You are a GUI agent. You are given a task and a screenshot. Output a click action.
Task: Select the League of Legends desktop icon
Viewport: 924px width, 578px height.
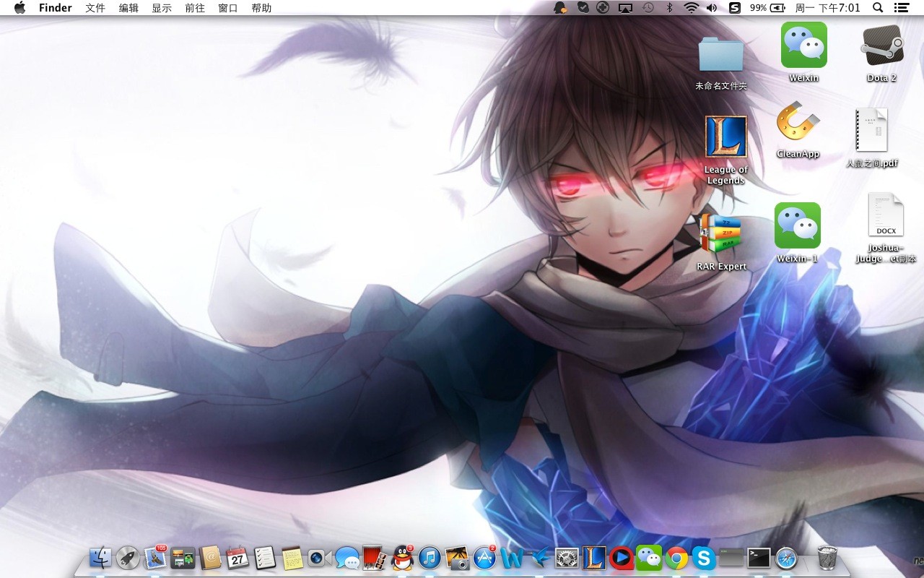(726, 137)
